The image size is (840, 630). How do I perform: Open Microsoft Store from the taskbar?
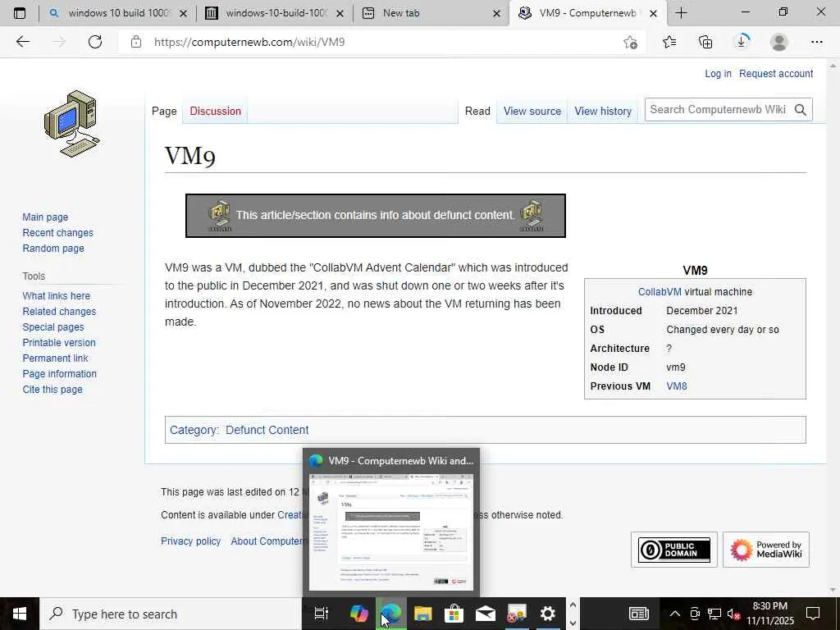454,614
